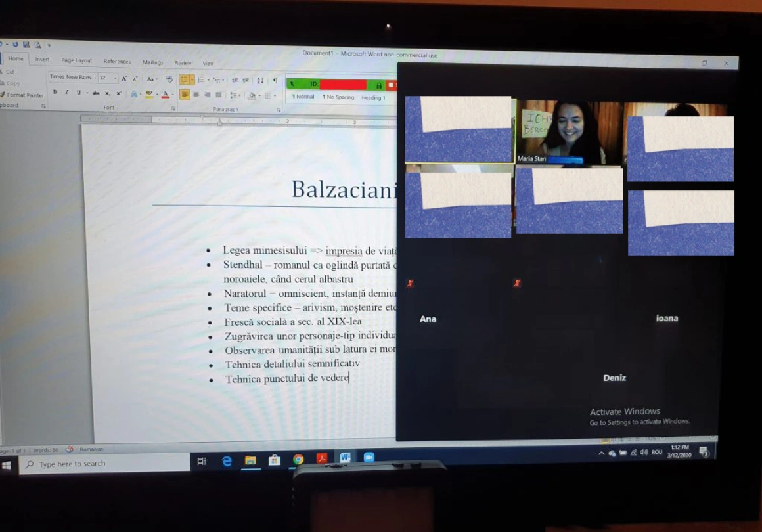The width and height of the screenshot is (762, 532).
Task: Apply the No Spacing style
Action: 338,97
